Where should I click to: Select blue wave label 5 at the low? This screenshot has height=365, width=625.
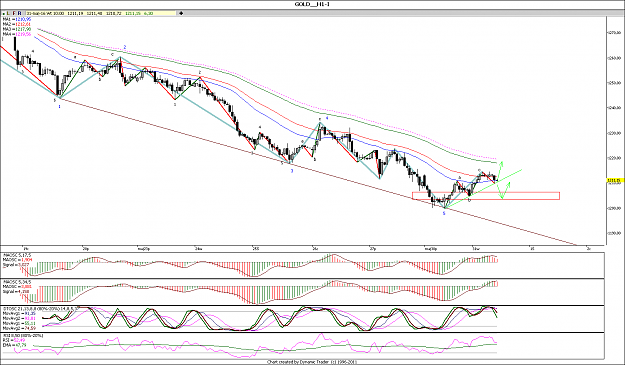coord(444,213)
